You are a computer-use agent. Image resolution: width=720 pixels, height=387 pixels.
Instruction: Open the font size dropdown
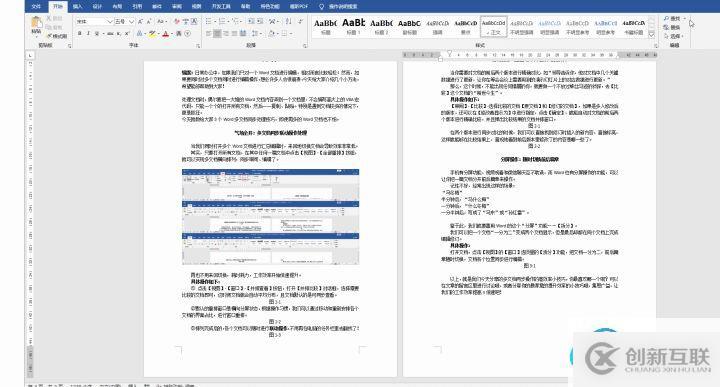pos(131,22)
